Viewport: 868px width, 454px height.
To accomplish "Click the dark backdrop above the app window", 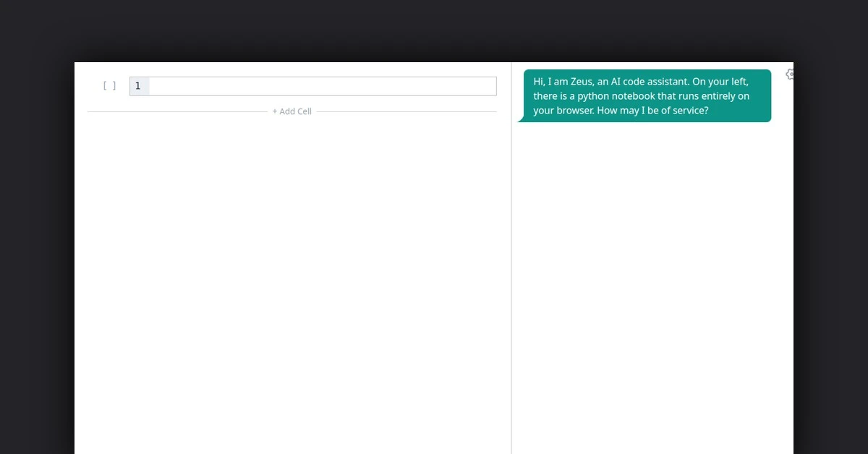I will [x=434, y=29].
